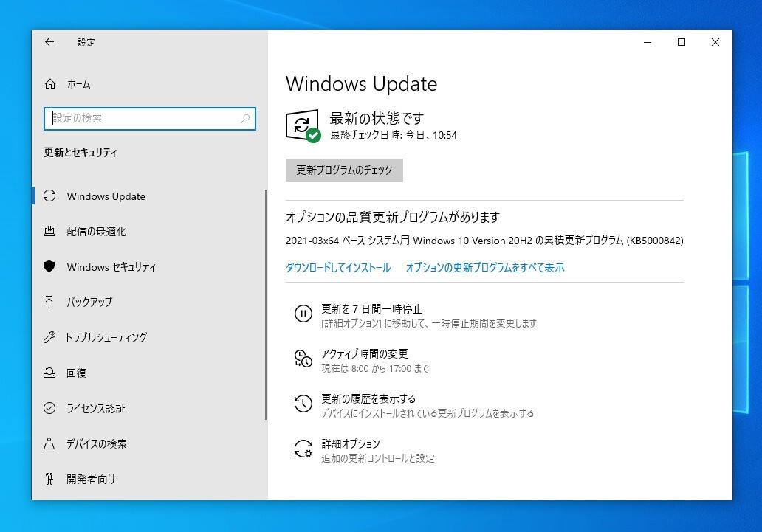Viewport: 762px width, 532px height.
Task: Click the clock icon for アクティブ時間の変更
Action: [x=303, y=359]
